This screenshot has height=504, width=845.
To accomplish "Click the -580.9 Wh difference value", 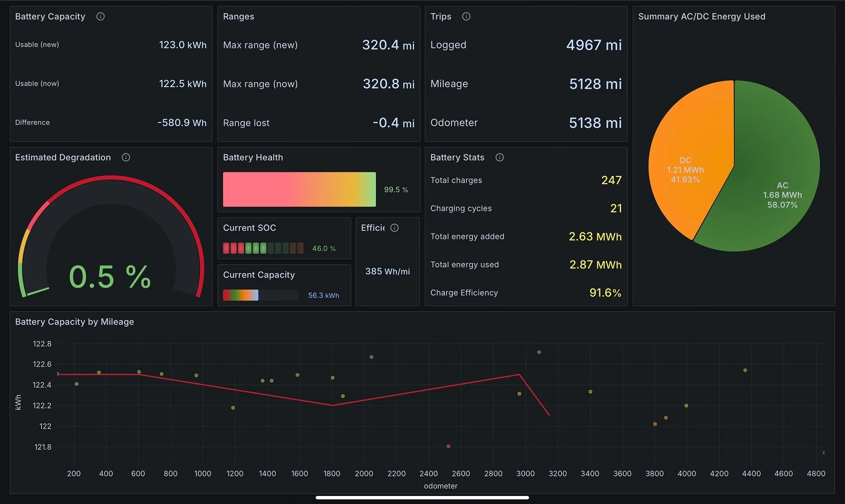I will (x=182, y=123).
